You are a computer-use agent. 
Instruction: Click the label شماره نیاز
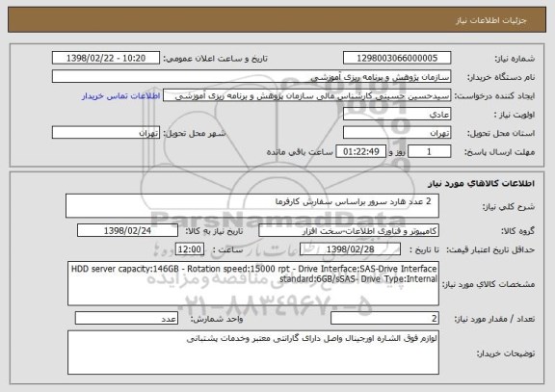coord(515,59)
